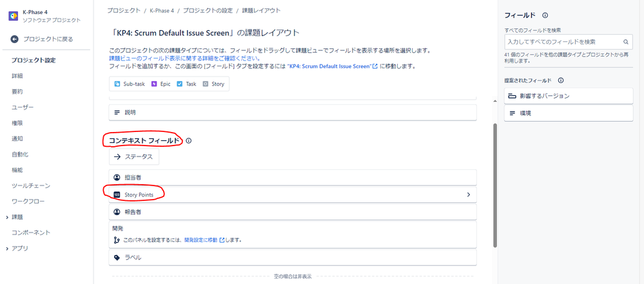The width and height of the screenshot is (644, 284).
Task: Open 開発設定に移動 link
Action: [201, 240]
